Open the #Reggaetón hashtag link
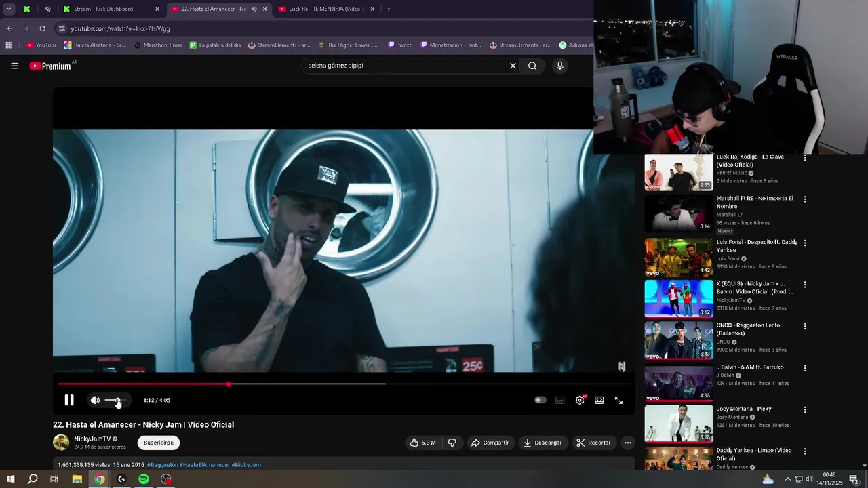This screenshot has width=868, height=488. pos(162,465)
